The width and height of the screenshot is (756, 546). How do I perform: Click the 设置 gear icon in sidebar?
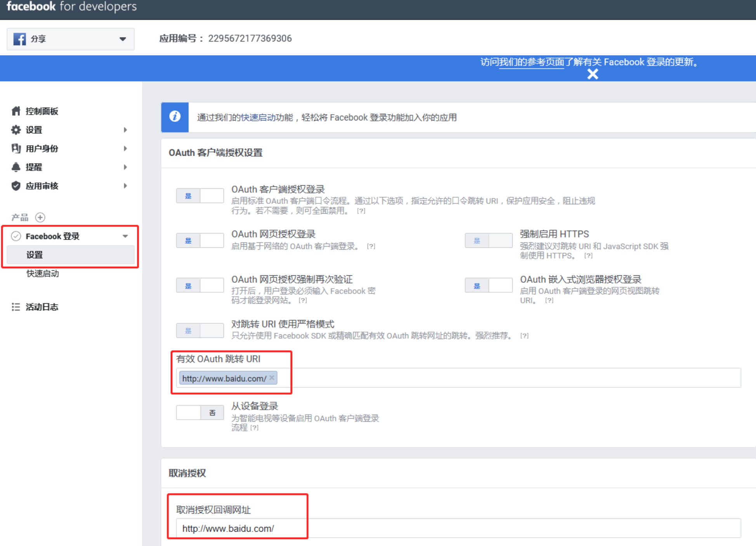(16, 130)
